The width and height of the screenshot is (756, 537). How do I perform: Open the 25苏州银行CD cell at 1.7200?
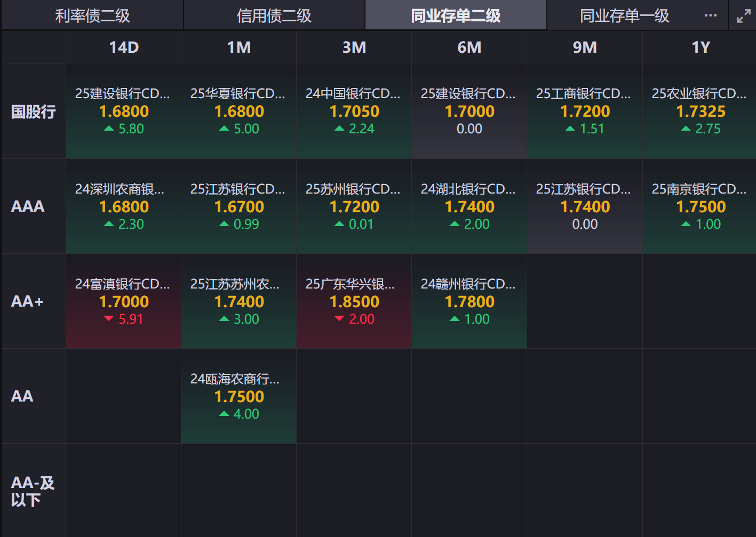coord(354,206)
